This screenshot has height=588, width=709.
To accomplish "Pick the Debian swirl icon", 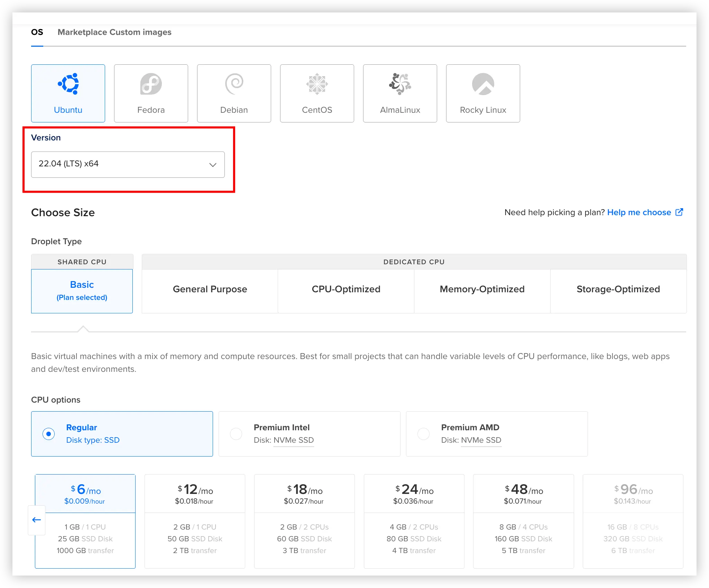I will tap(234, 84).
